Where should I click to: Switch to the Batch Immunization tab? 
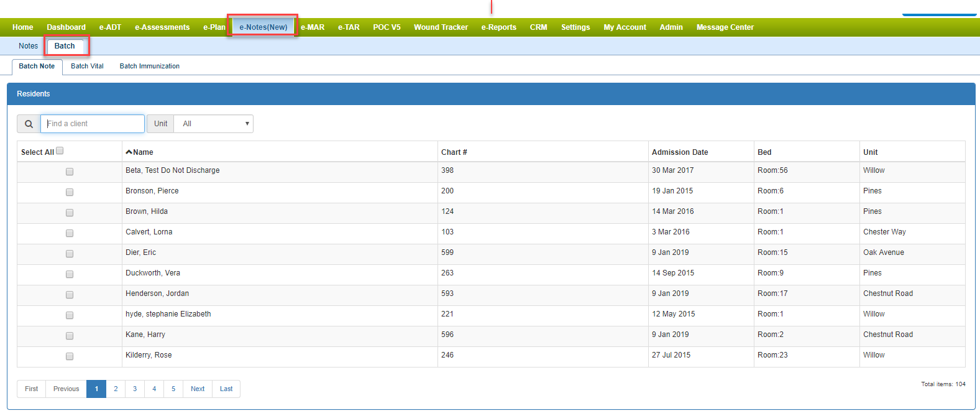click(x=149, y=66)
